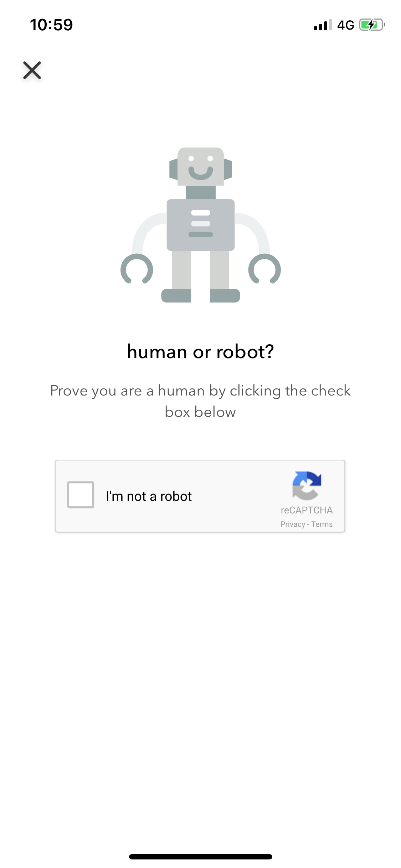This screenshot has height=868, width=401.
Task: Tap the robot's left foot
Action: pos(176,296)
